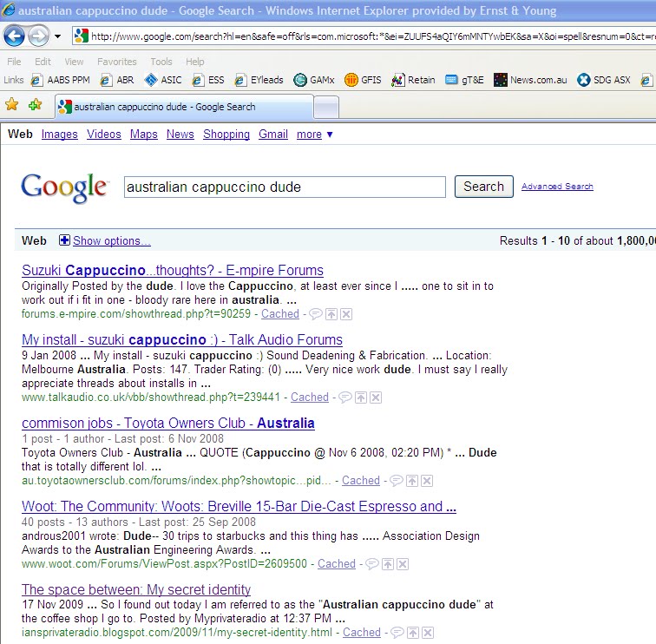Viewport: 656px width, 644px height.
Task: Open 'Woot: The Community: Woots: Breville' result
Action: [239, 506]
